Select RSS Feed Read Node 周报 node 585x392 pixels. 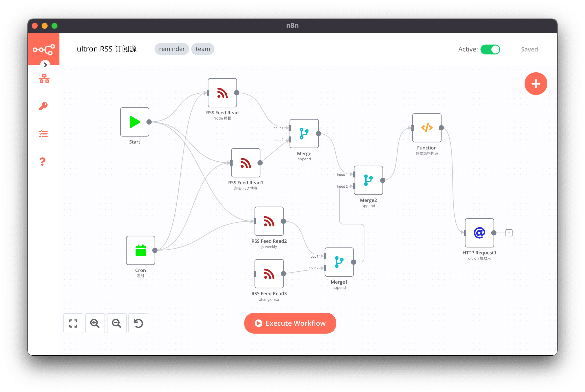(x=222, y=93)
